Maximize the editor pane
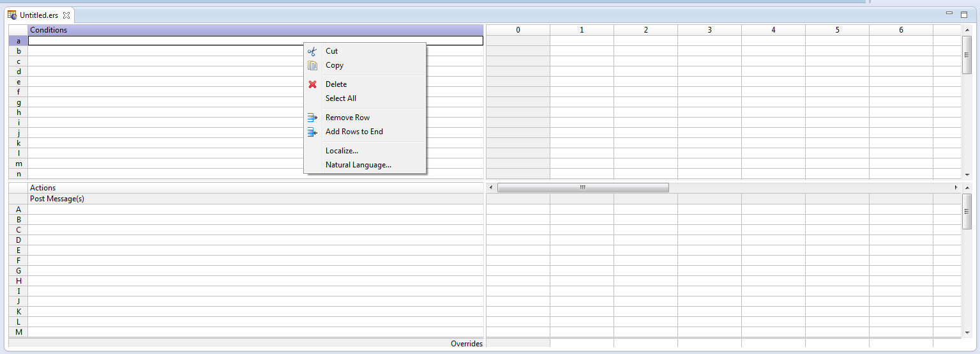 964,13
